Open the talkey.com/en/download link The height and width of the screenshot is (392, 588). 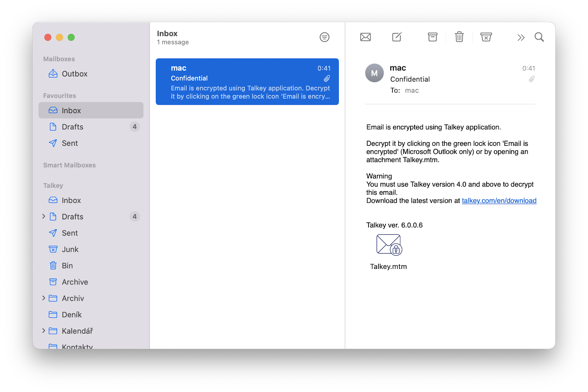pos(499,201)
